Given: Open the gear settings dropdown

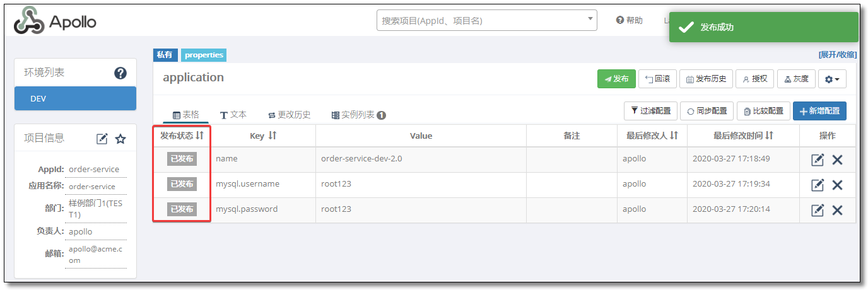Looking at the screenshot, I should point(832,79).
